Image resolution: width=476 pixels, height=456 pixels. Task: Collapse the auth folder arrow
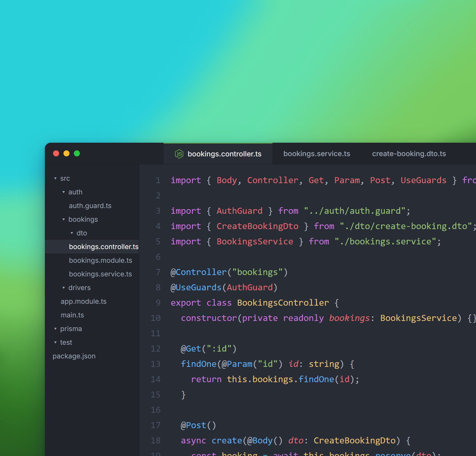tap(64, 192)
